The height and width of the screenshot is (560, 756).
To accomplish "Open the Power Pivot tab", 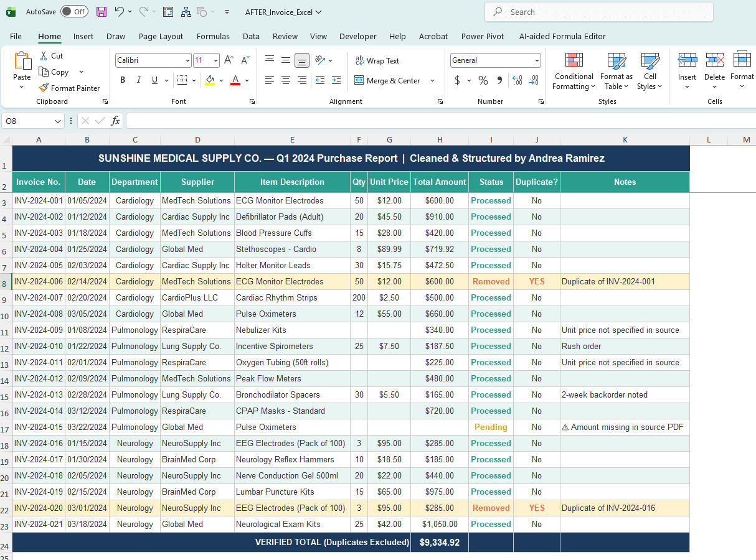I will [x=483, y=36].
